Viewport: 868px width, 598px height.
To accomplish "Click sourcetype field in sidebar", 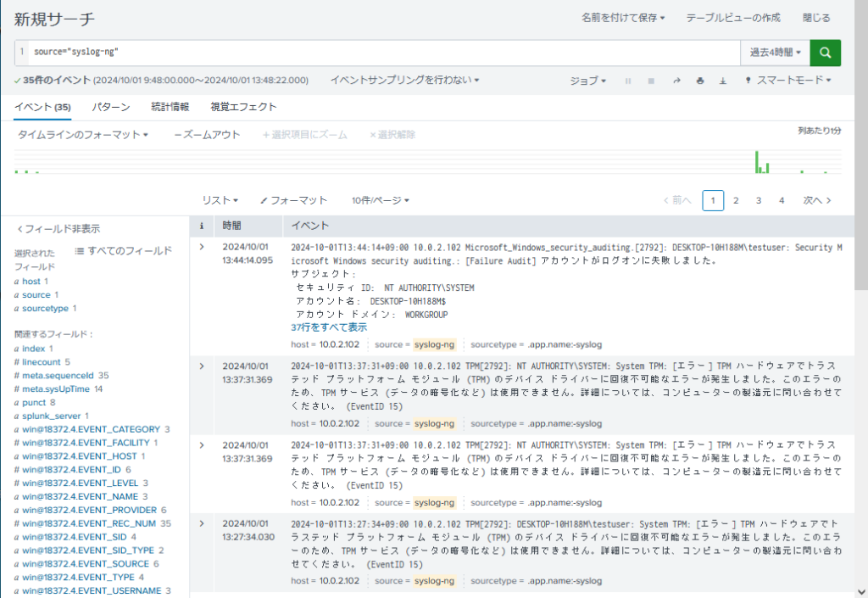I will [46, 309].
